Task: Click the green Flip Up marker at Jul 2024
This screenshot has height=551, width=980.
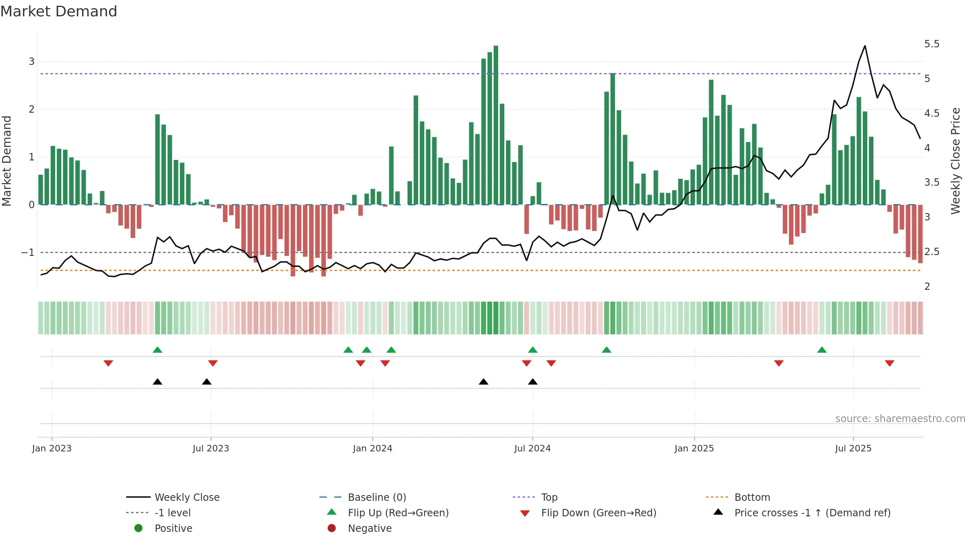Action: (x=533, y=350)
